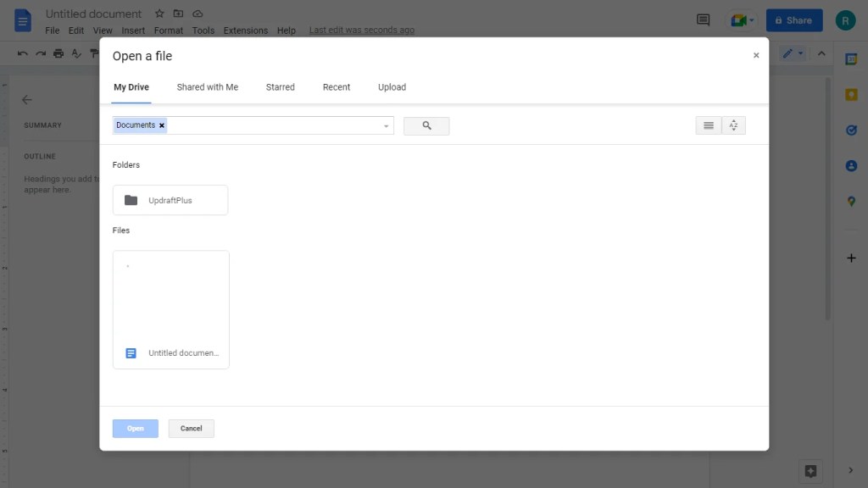Open Google Calendar side panel icon
868x488 pixels.
(x=851, y=59)
